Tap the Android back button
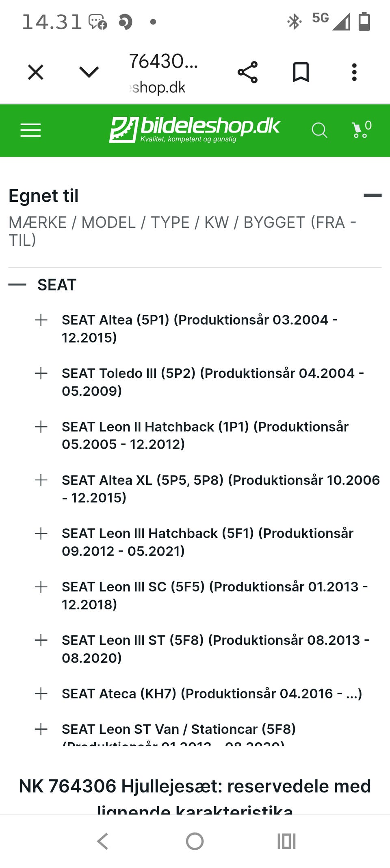The width and height of the screenshot is (390, 868). [x=102, y=841]
